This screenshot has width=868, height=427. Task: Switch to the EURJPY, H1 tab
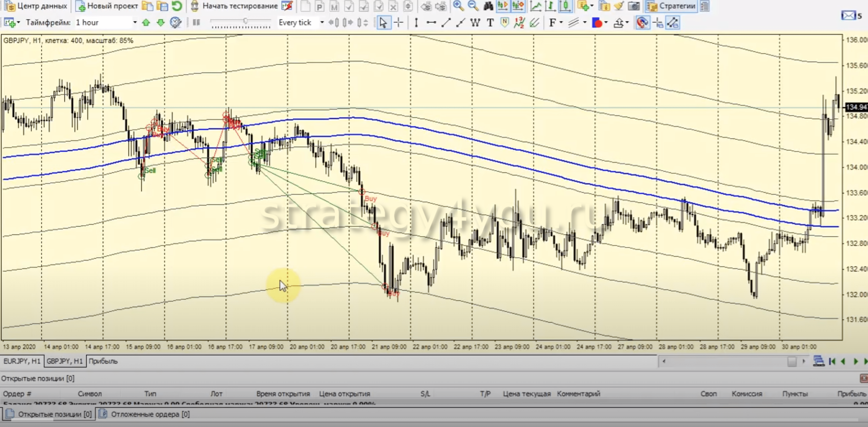tap(22, 361)
